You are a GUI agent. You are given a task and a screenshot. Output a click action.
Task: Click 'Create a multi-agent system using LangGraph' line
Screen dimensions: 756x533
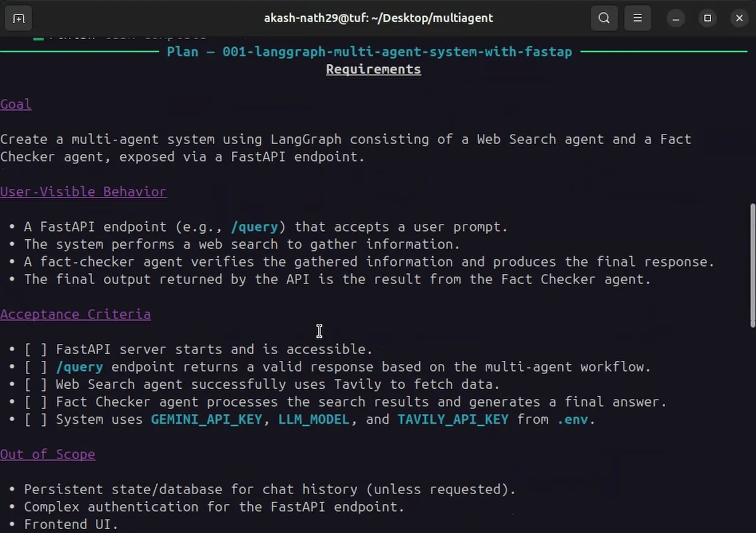[x=346, y=140]
